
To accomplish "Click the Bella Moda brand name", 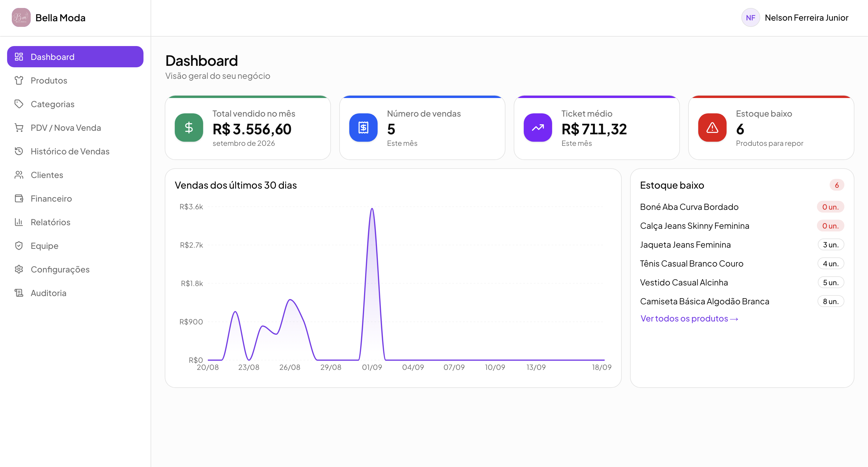I will [x=60, y=17].
